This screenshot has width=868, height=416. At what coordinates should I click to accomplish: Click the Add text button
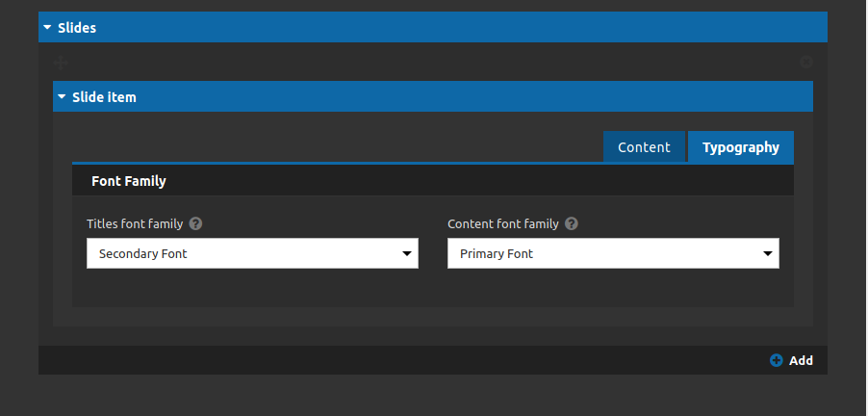(801, 360)
